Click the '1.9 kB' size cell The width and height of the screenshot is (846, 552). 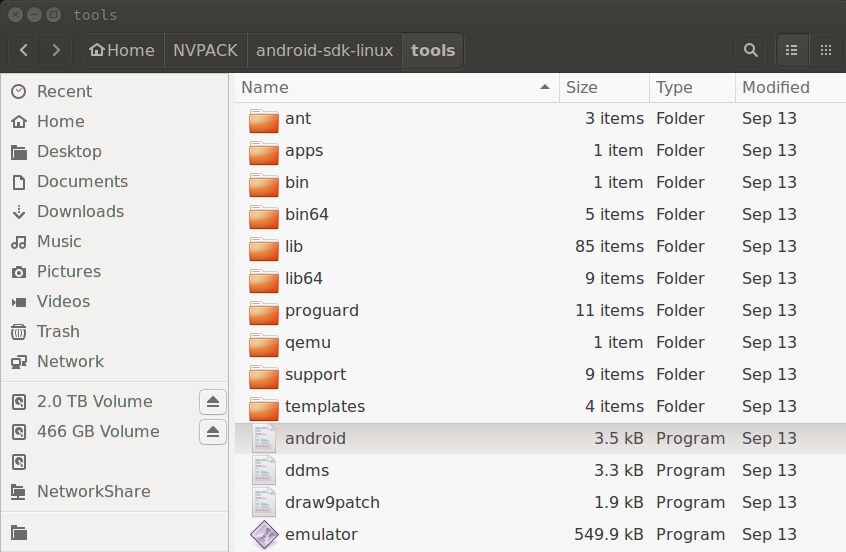(x=619, y=502)
